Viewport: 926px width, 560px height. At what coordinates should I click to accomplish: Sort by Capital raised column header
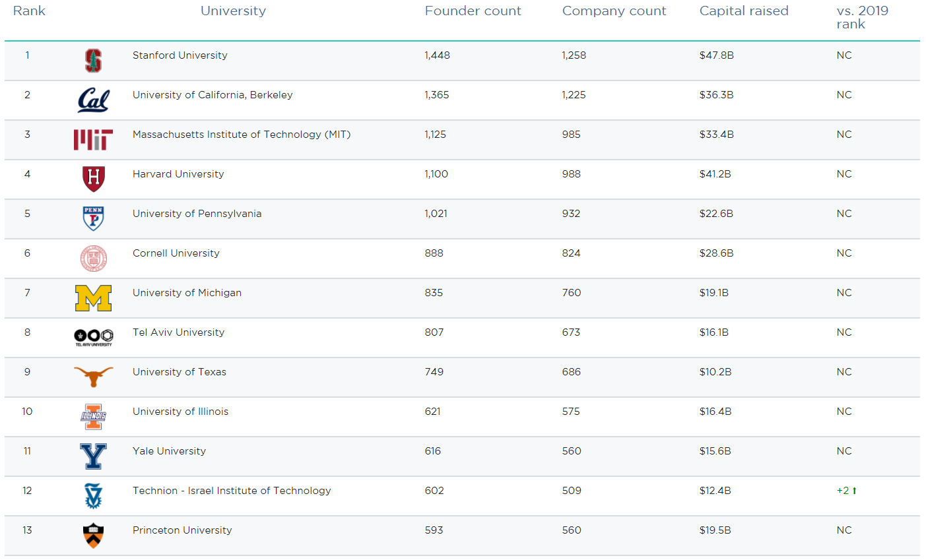[744, 11]
